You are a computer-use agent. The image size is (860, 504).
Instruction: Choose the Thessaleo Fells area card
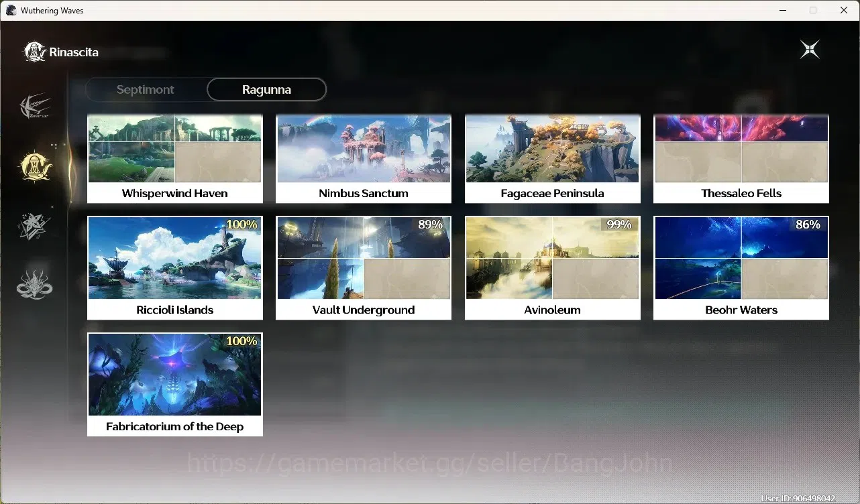click(741, 159)
